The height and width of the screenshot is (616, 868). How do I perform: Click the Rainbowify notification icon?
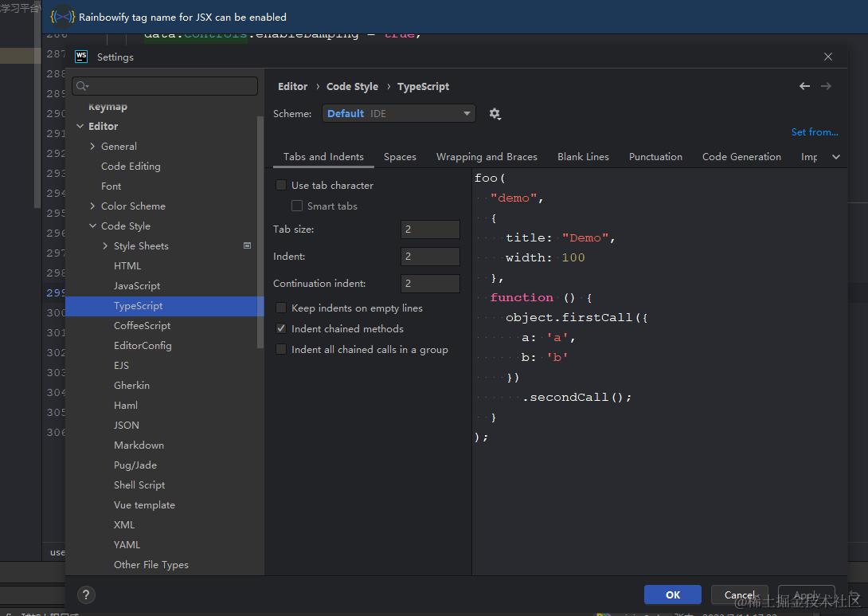[x=62, y=17]
